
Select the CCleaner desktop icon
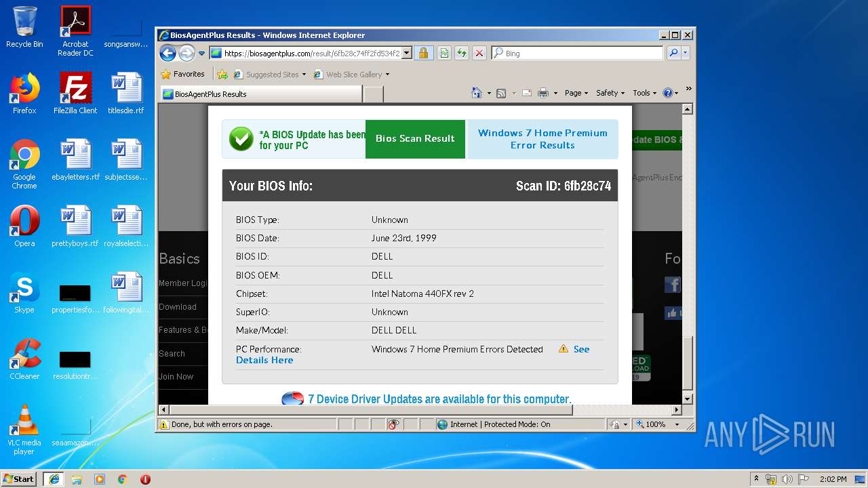(x=24, y=359)
